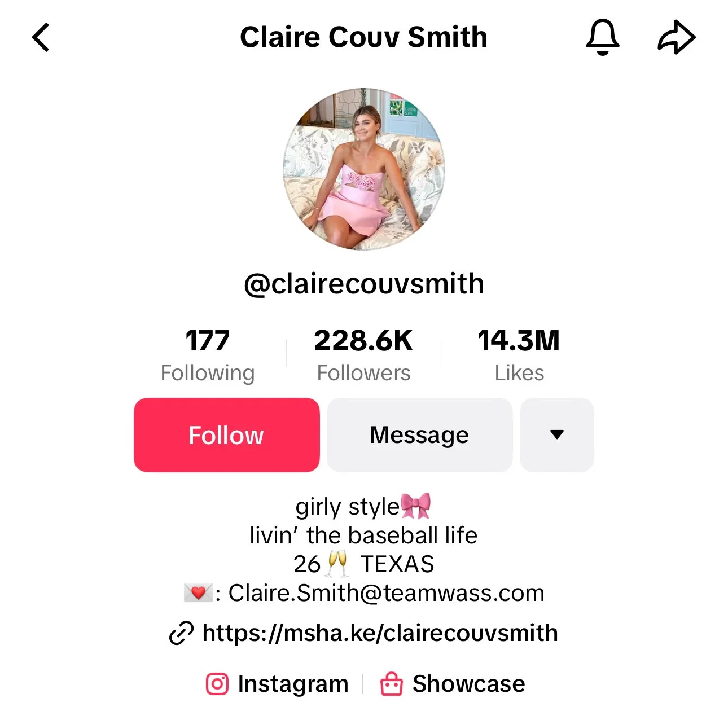View the 177 Following list

pyautogui.click(x=208, y=355)
